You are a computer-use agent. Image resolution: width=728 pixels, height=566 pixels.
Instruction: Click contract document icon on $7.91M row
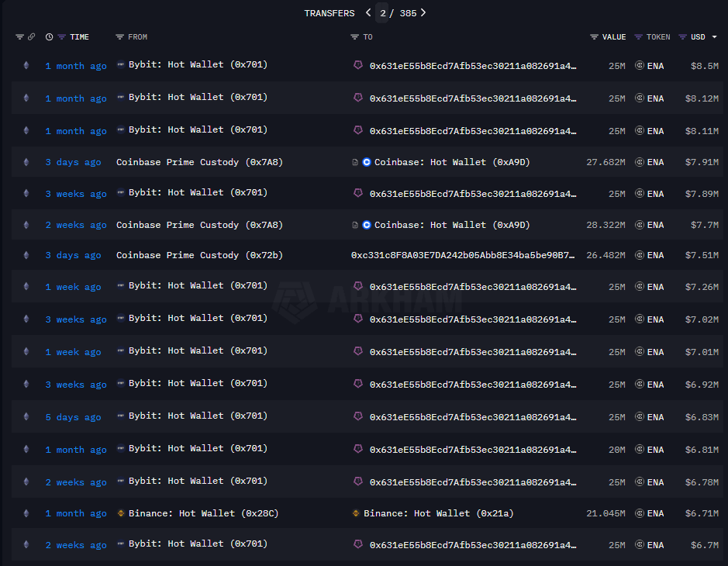[355, 163]
